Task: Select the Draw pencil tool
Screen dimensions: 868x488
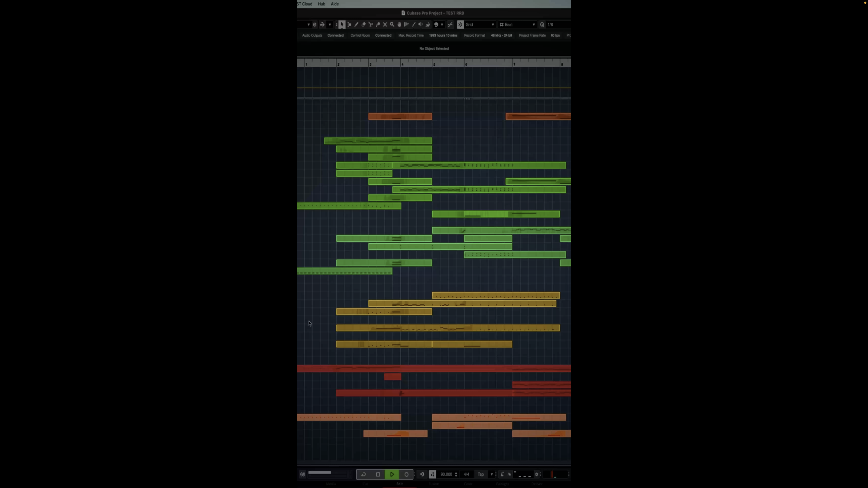Action: 356,24
